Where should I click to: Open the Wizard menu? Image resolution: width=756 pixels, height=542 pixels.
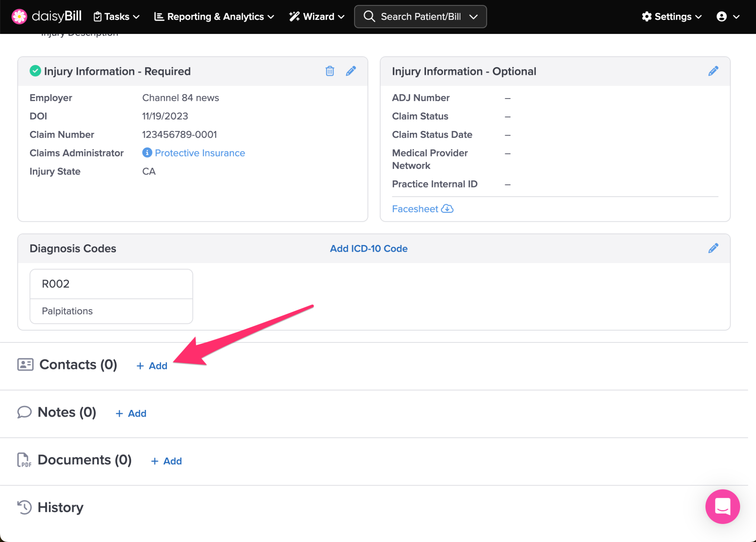pyautogui.click(x=317, y=17)
